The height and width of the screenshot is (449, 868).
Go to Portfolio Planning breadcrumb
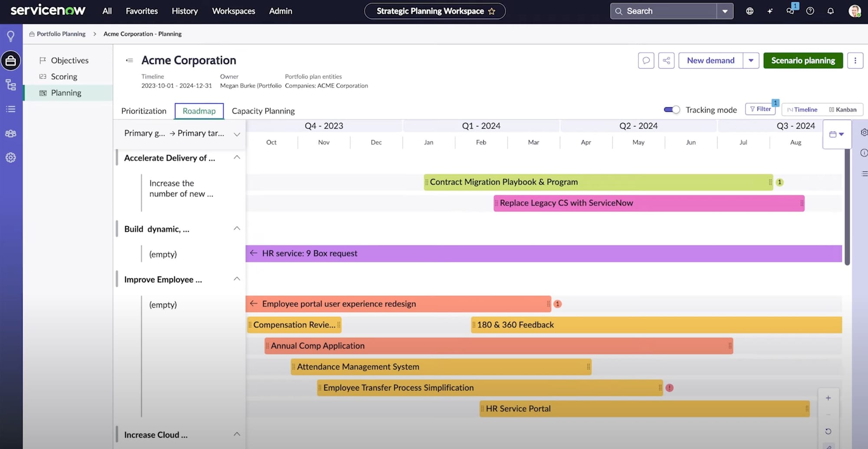click(x=61, y=34)
